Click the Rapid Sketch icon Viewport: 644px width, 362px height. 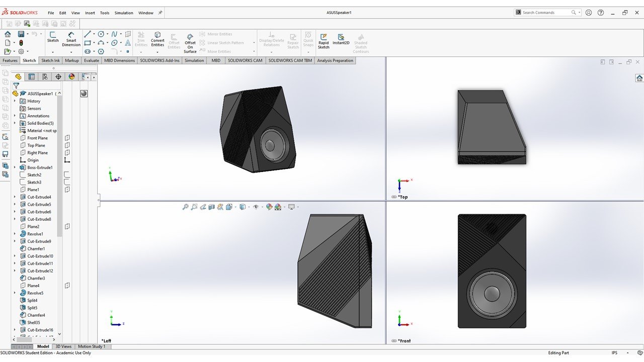click(324, 41)
